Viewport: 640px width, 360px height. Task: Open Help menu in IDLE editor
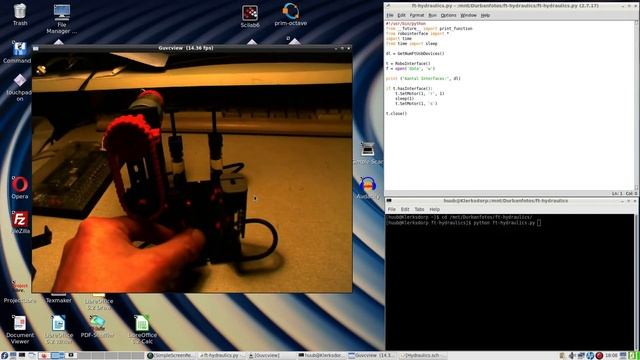pyautogui.click(x=485, y=15)
